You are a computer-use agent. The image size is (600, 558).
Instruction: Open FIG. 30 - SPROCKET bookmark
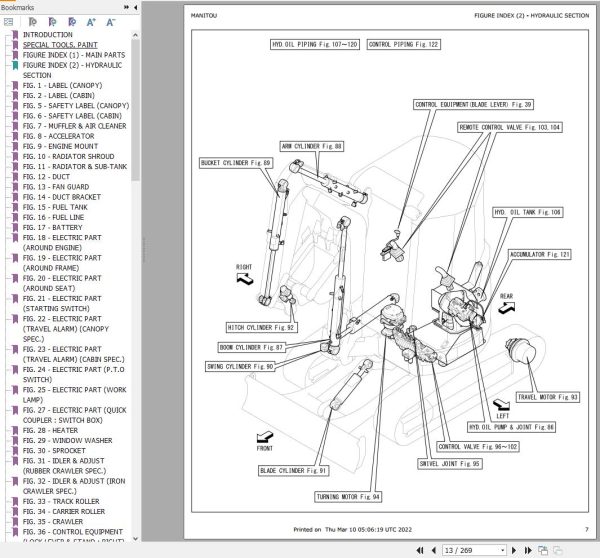(x=54, y=450)
